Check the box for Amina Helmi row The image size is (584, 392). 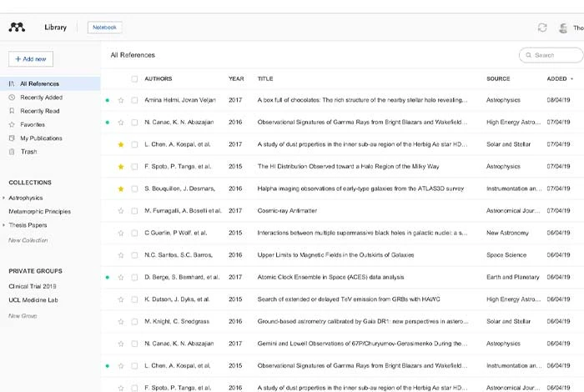pyautogui.click(x=134, y=100)
